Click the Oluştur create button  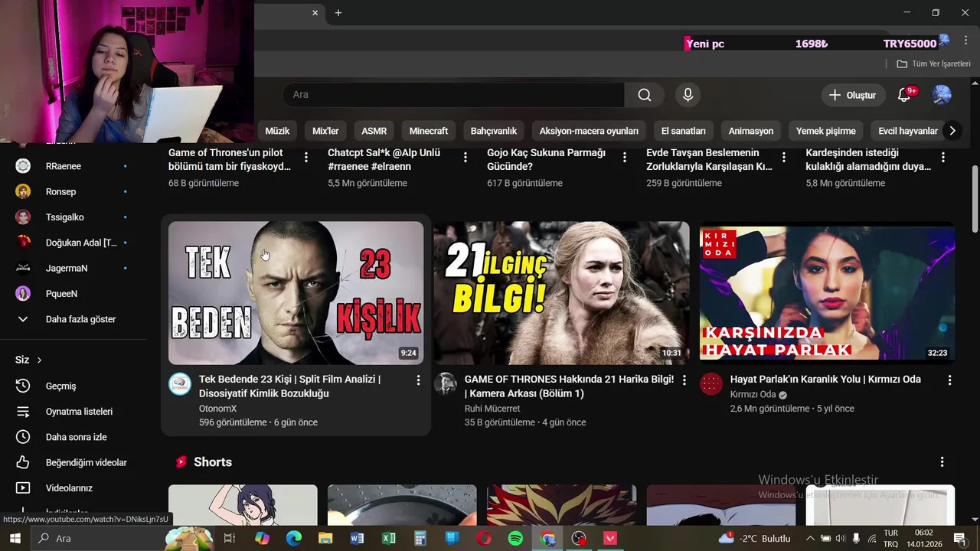(x=853, y=95)
